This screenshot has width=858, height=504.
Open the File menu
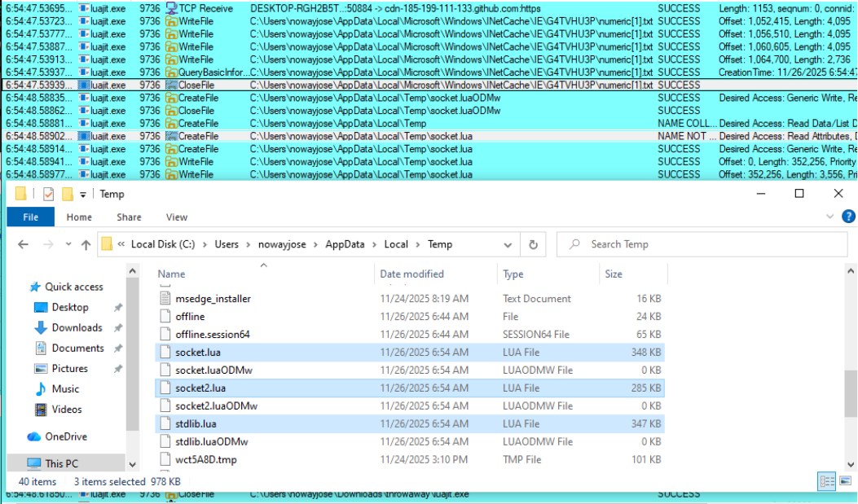30,217
